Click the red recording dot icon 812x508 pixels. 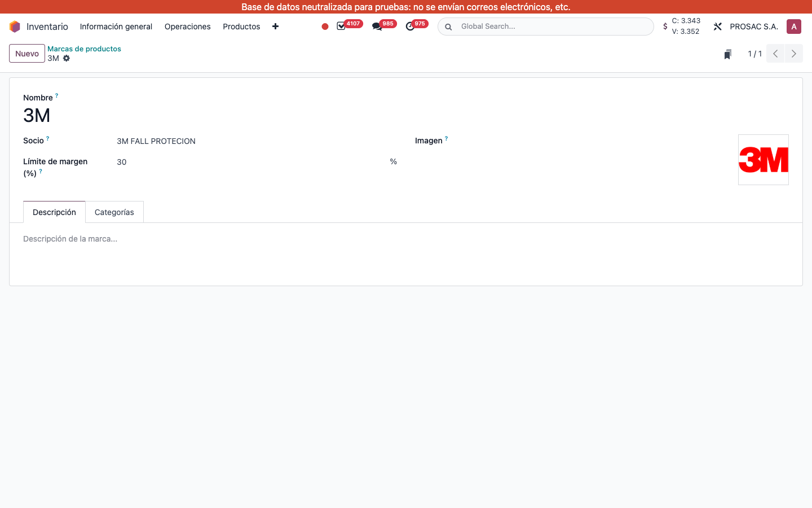click(x=325, y=27)
